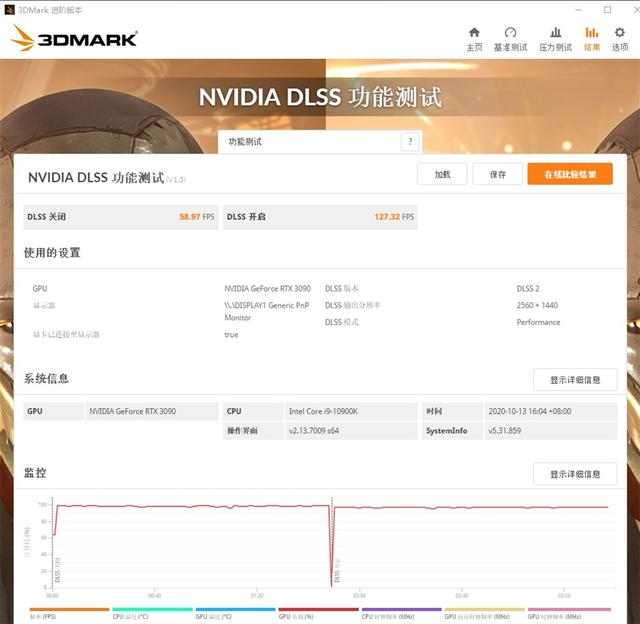Click the 使用的设置 section heading
The width and height of the screenshot is (640, 624).
[x=52, y=253]
